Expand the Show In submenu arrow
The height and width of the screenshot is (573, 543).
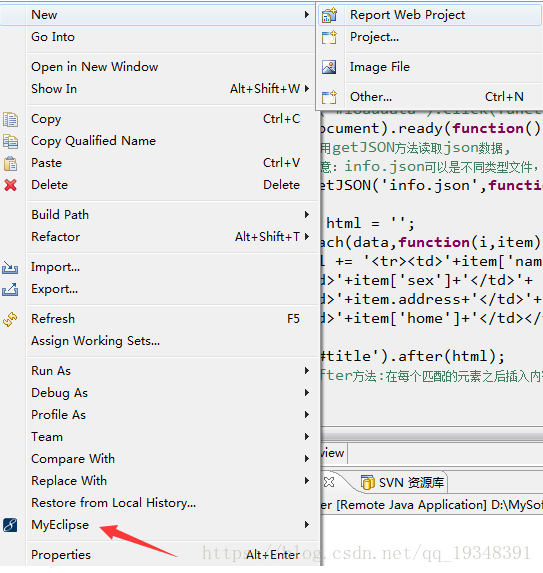point(307,88)
